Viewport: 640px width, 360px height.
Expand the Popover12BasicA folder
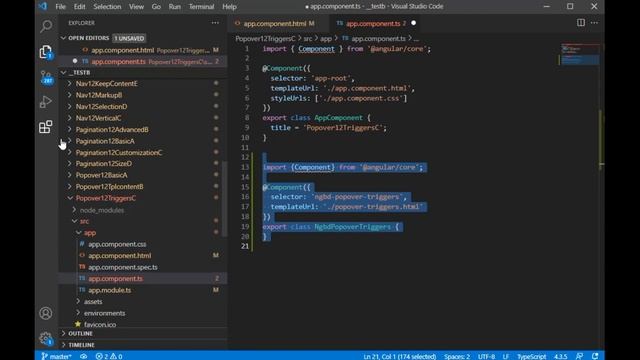pos(70,175)
